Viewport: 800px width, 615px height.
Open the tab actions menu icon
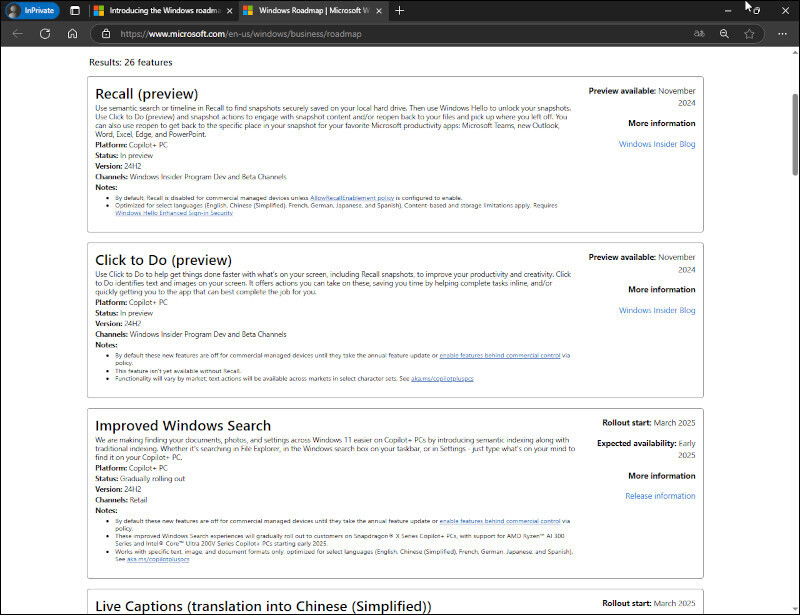[75, 11]
